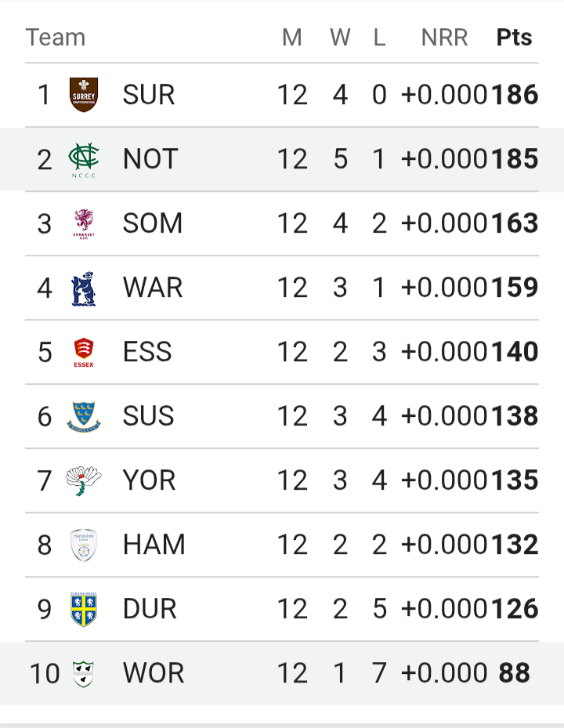The image size is (564, 728).
Task: Click the Surrey team crest icon
Action: tap(84, 95)
